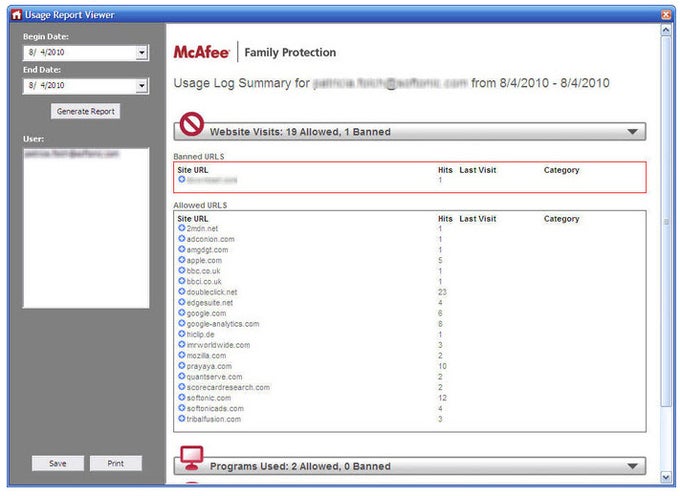Open the End Date dropdown calendar
680x496 pixels.
[x=142, y=85]
